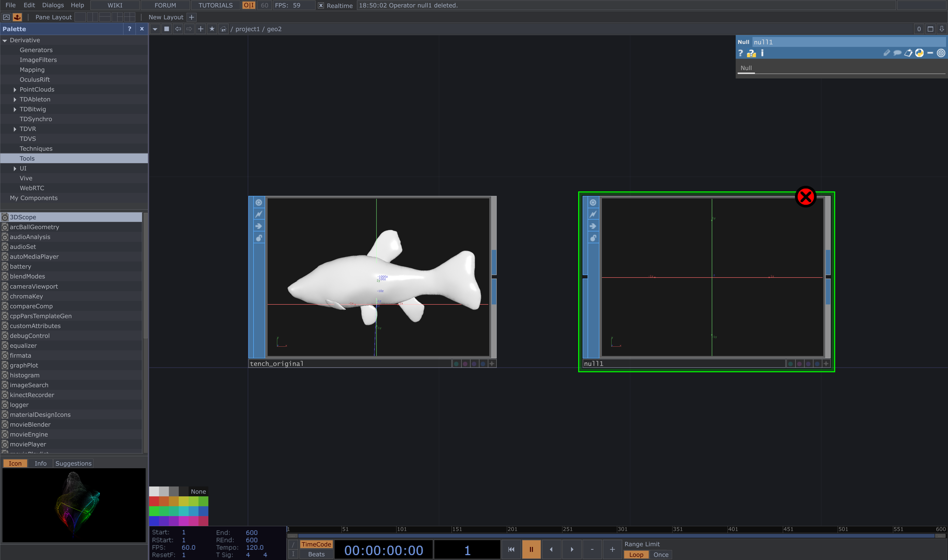Toggle the Realtime checkbox
This screenshot has height=560, width=948.
[x=321, y=6]
